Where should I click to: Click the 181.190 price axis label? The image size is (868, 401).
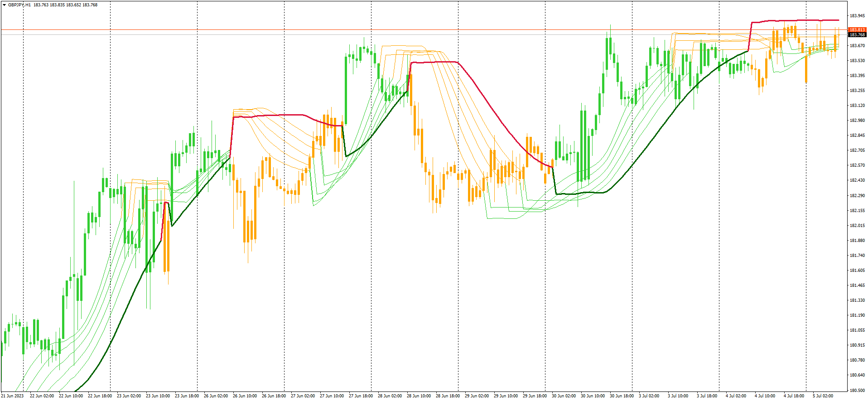point(857,315)
